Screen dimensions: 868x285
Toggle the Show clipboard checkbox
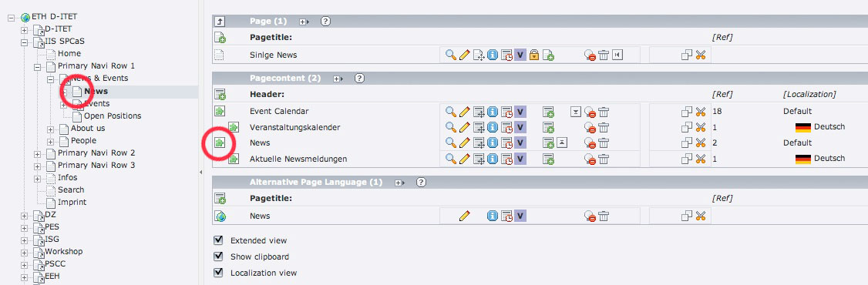coord(219,256)
